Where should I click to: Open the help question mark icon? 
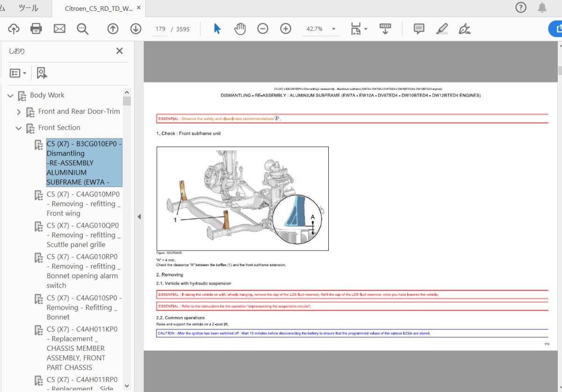pos(521,7)
